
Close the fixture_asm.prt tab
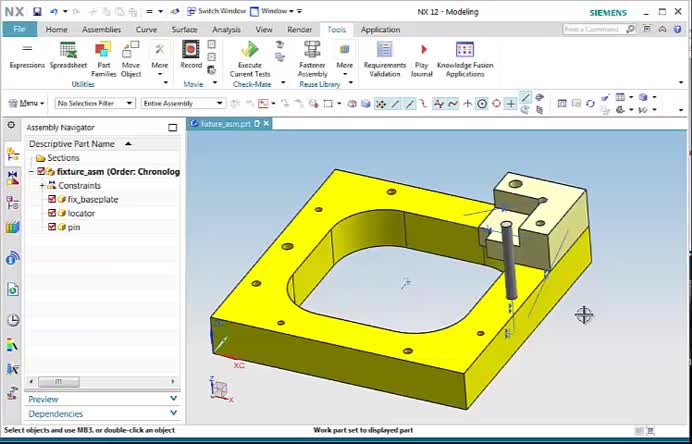coord(266,124)
